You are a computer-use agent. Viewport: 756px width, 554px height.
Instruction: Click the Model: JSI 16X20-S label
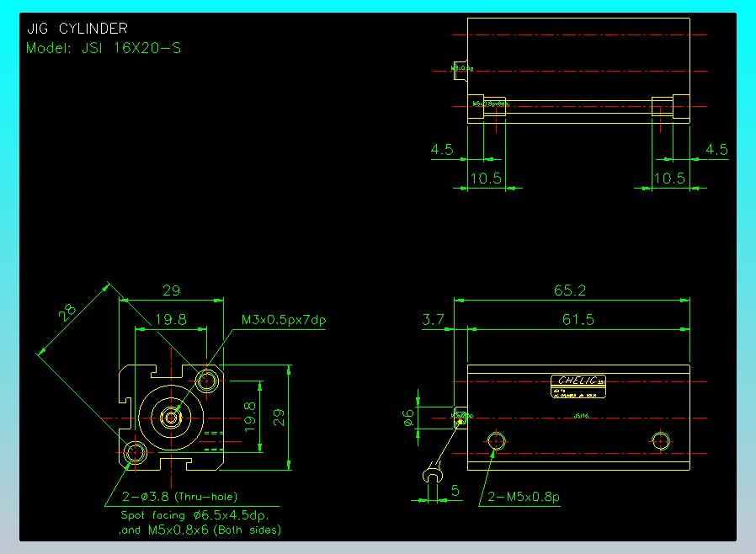point(104,48)
